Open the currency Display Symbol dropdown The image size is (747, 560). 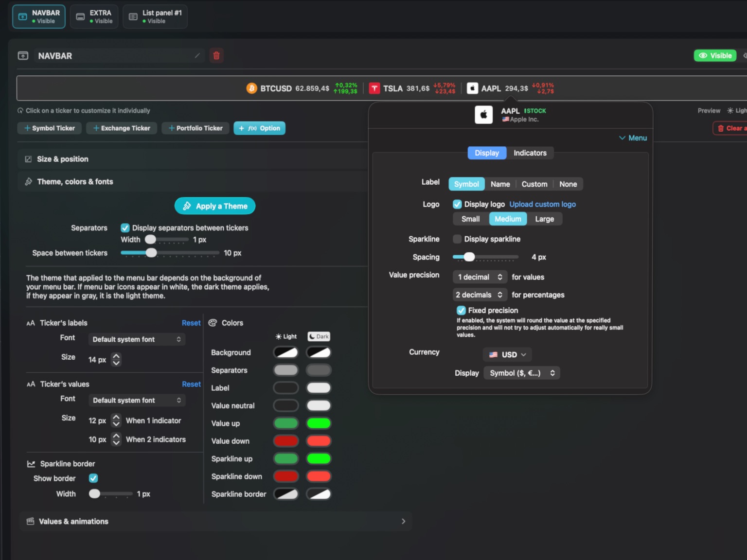[522, 373]
